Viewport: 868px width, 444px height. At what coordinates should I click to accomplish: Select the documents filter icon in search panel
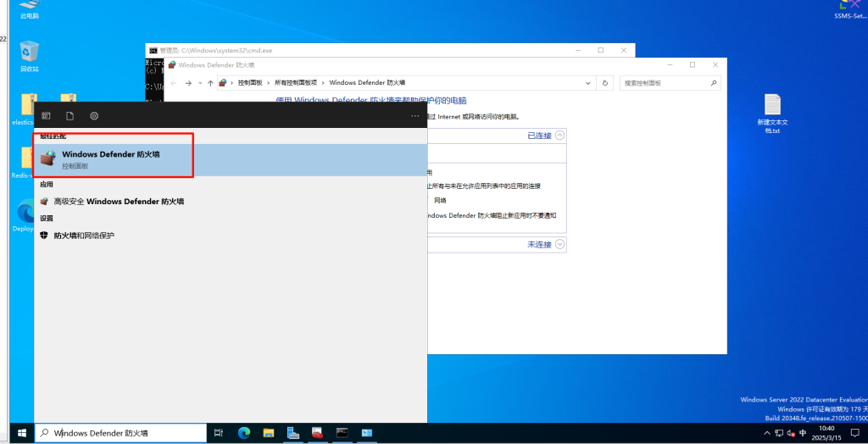click(x=70, y=115)
